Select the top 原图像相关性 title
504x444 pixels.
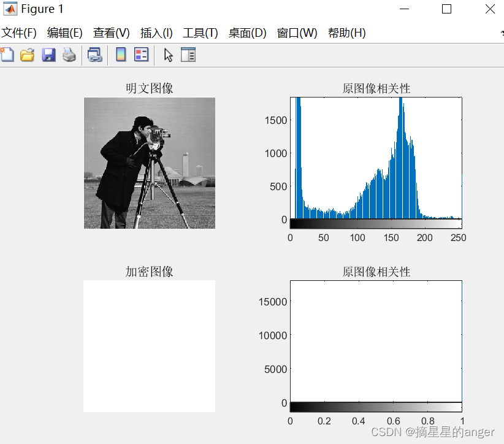(x=376, y=88)
